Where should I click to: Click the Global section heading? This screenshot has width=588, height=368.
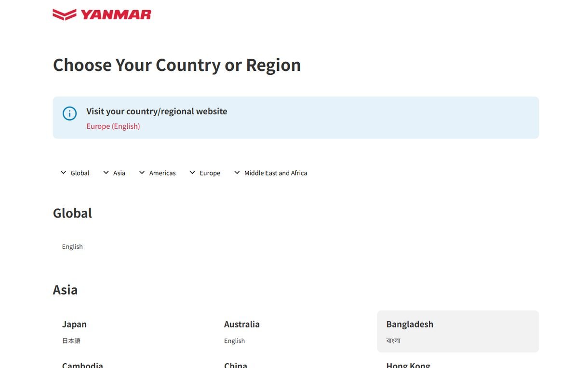pos(72,213)
